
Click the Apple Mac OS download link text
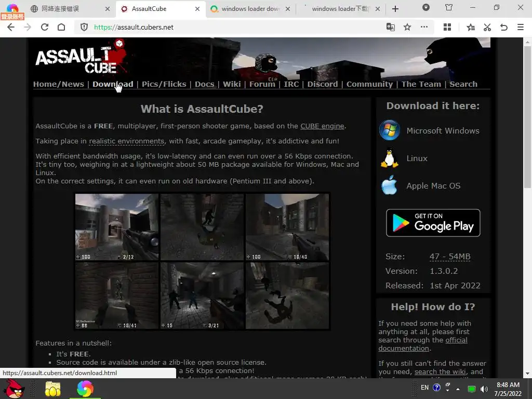tap(433, 186)
